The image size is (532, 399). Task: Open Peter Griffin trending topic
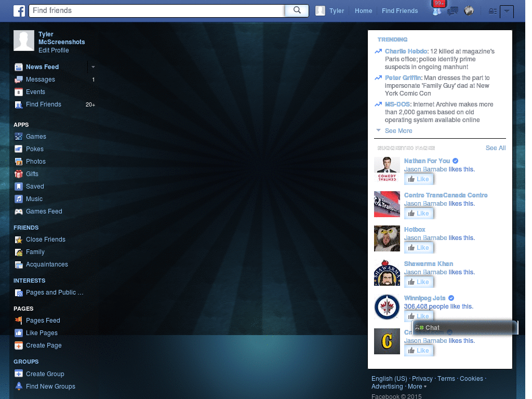(403, 78)
